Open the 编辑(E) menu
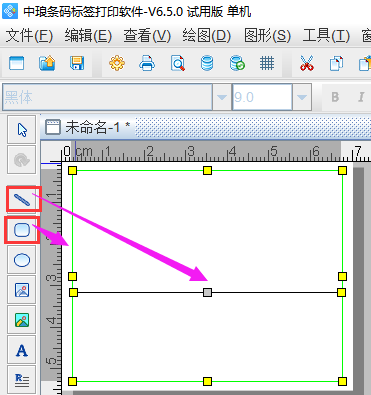The height and width of the screenshot is (395, 371). coord(88,35)
